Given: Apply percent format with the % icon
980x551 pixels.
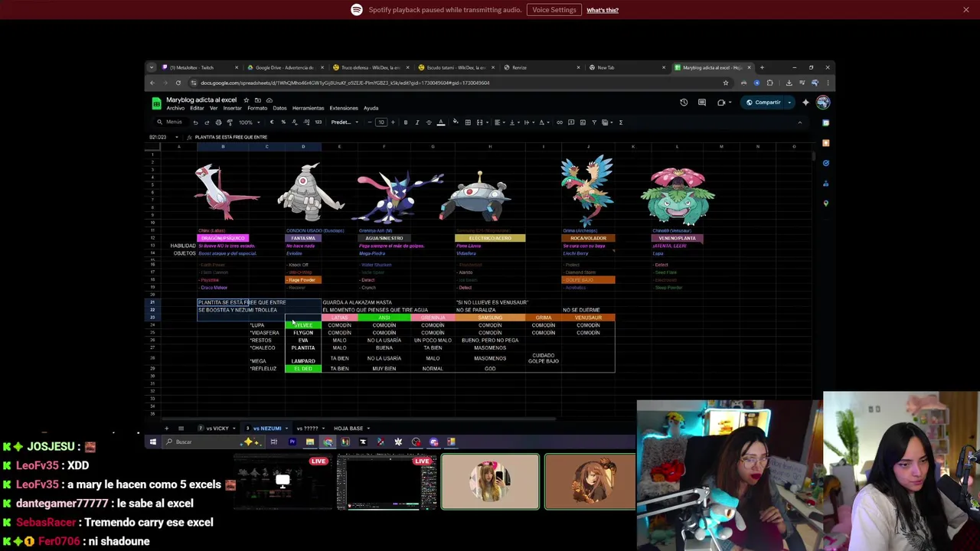Looking at the screenshot, I should (283, 122).
